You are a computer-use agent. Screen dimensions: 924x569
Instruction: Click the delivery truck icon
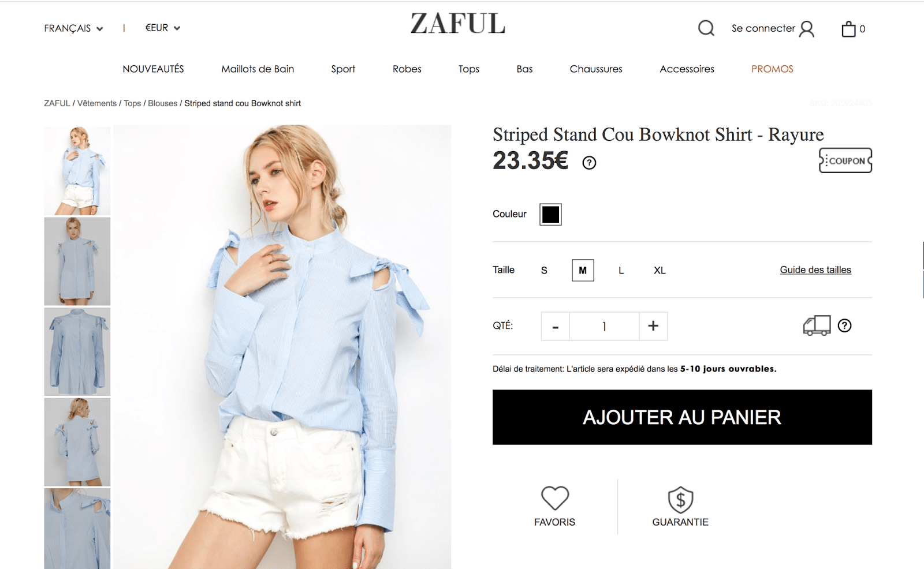pos(817,325)
